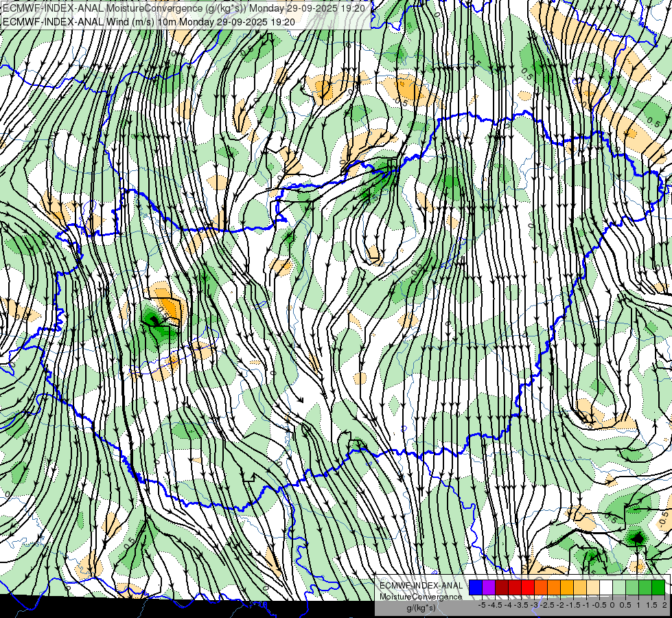Select the '-2' scale value
The image size is (672, 618).
pos(560,605)
